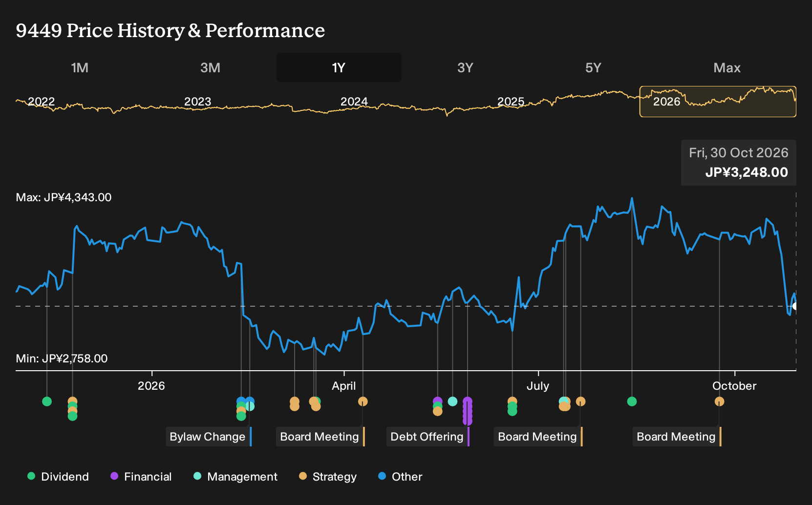Click the lone green Dividend dot left of 2026

47,401
